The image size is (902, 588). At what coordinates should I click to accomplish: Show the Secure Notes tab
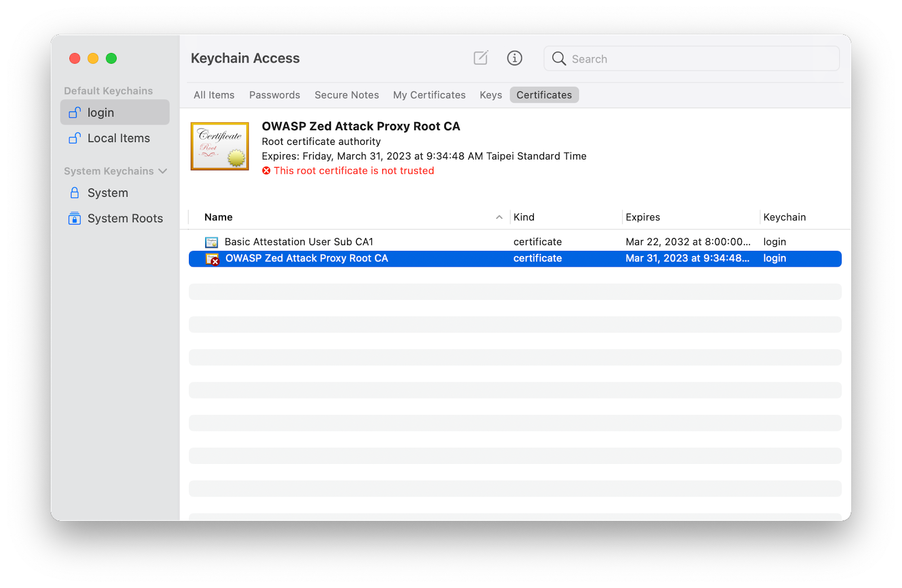[x=347, y=95]
